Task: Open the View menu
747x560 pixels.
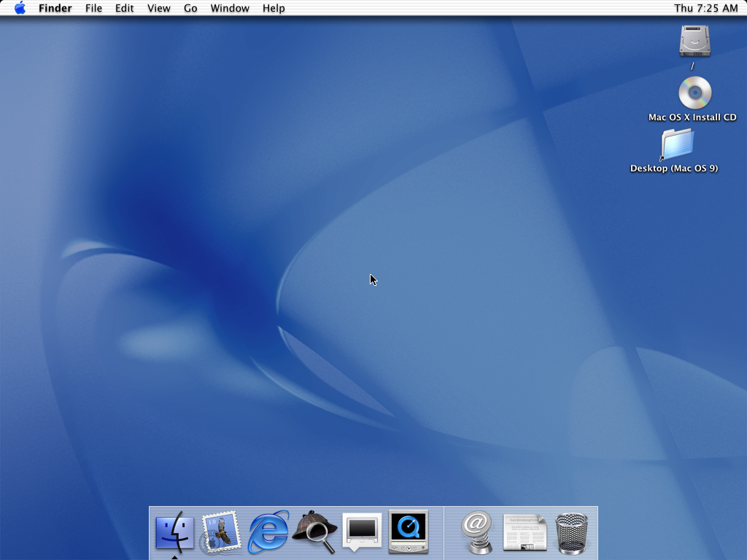Action: (158, 8)
